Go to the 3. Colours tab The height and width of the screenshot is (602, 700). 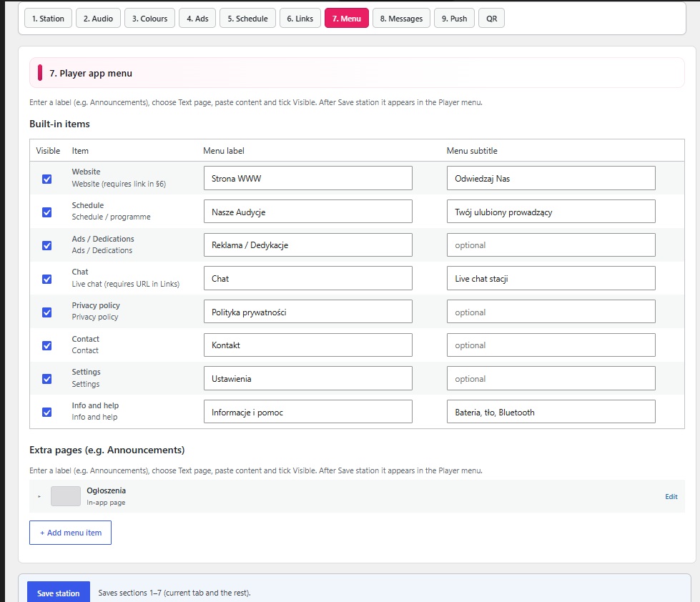coord(149,19)
